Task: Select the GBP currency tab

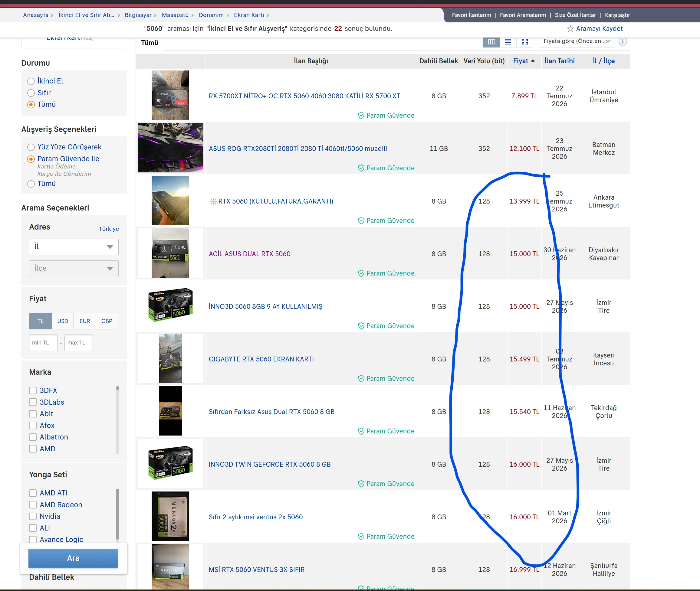Action: click(x=107, y=321)
